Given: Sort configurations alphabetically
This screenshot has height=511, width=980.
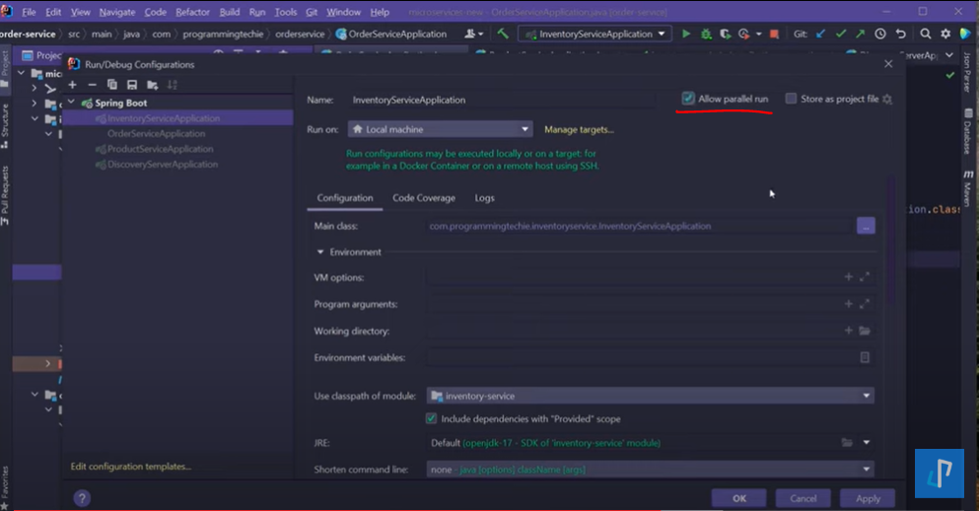Looking at the screenshot, I should coord(173,85).
